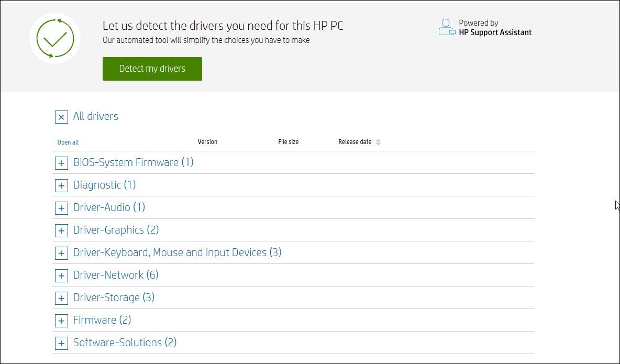Image resolution: width=620 pixels, height=364 pixels.
Task: Expand the Software-Solutions plus box
Action: coord(61,344)
